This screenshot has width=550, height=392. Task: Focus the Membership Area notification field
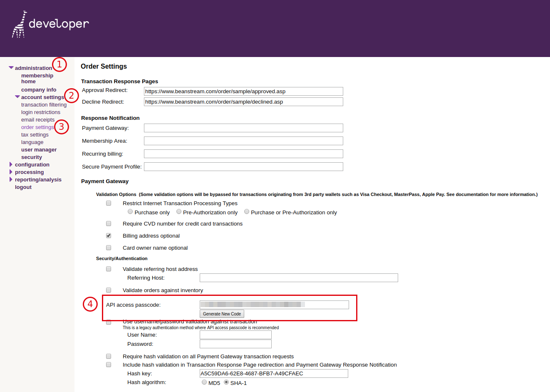pyautogui.click(x=243, y=141)
